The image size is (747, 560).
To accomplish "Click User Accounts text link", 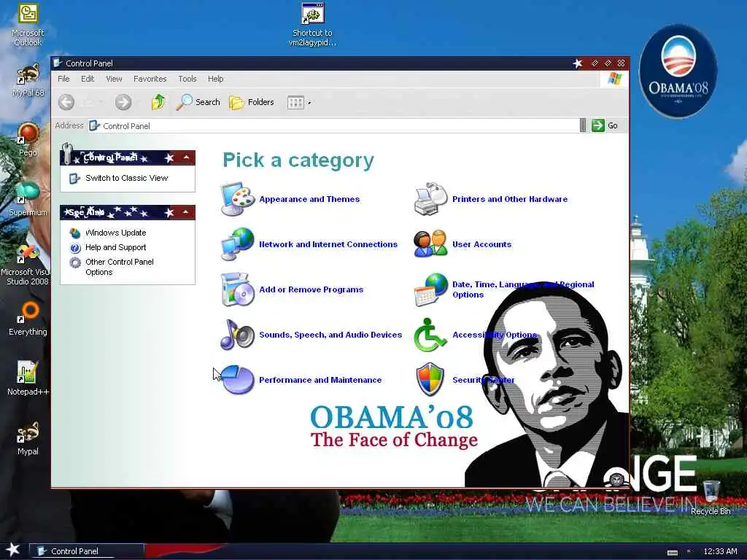I will click(x=481, y=244).
